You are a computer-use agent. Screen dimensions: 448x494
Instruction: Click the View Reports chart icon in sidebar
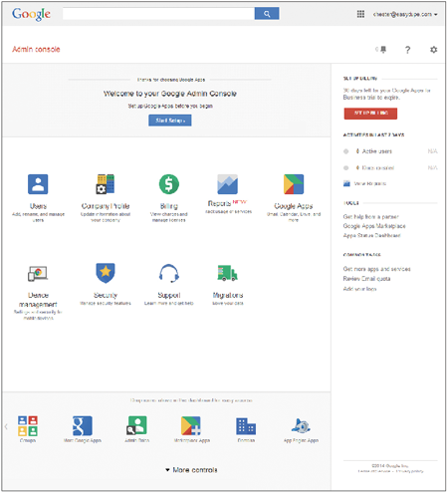click(x=346, y=183)
